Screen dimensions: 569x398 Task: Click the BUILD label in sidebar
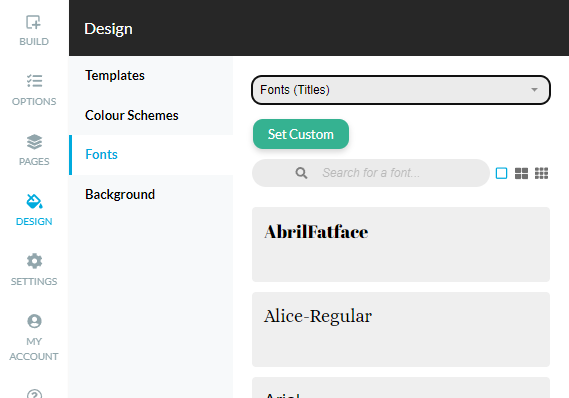click(34, 42)
